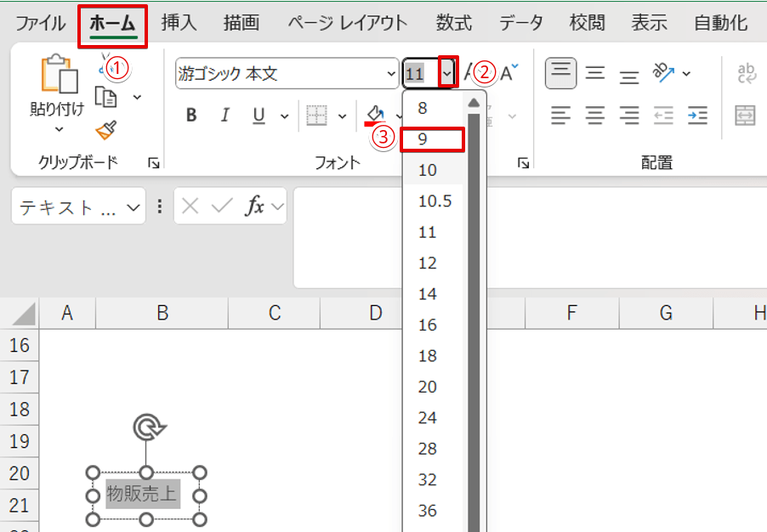Click the Format Painter brush icon
767x532 pixels.
[105, 130]
